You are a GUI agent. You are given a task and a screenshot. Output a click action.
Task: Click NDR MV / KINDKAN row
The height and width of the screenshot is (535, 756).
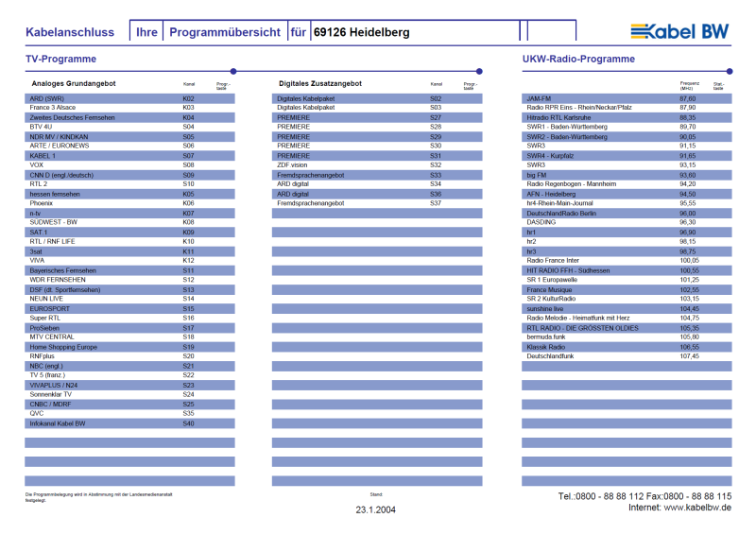[x=129, y=136]
